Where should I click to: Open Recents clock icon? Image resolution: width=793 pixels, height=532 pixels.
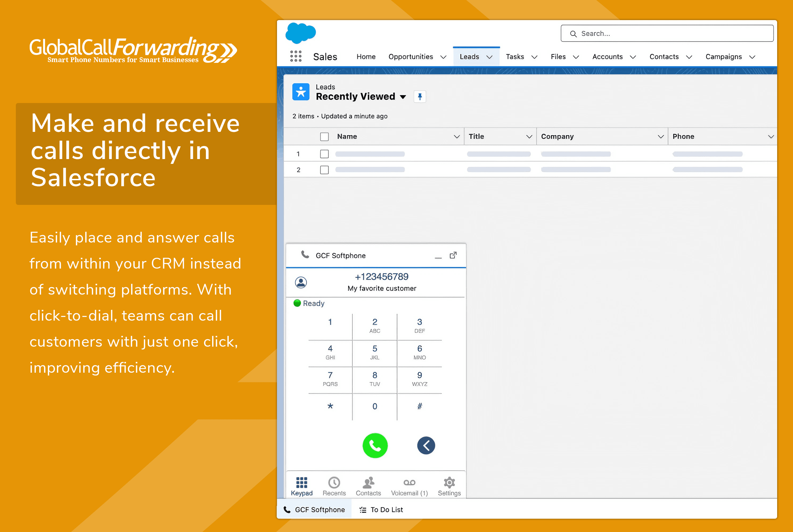pyautogui.click(x=334, y=482)
